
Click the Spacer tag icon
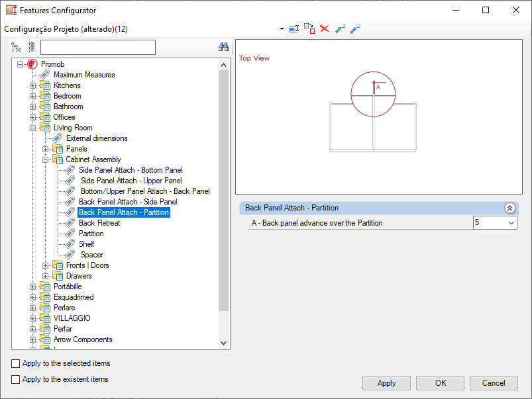70,255
